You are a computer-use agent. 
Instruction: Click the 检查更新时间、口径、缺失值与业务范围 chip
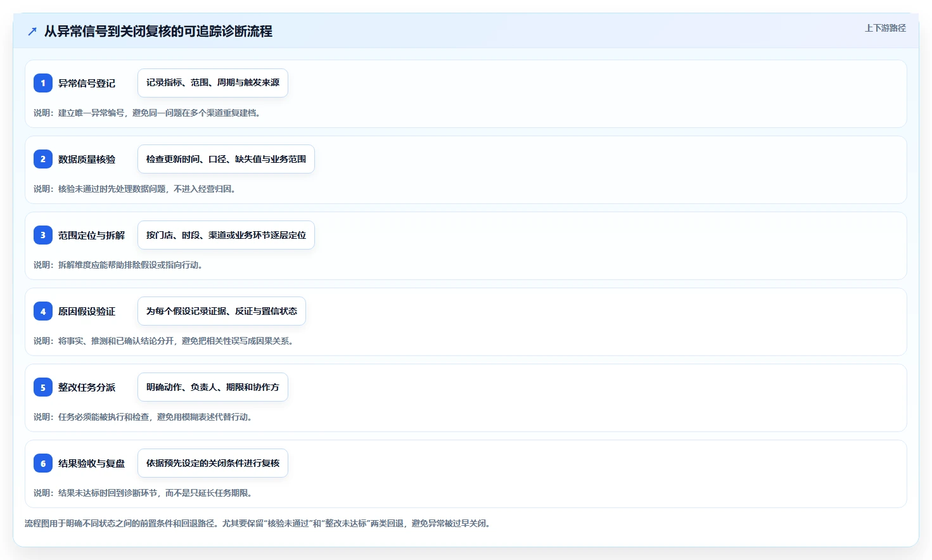[x=226, y=159]
